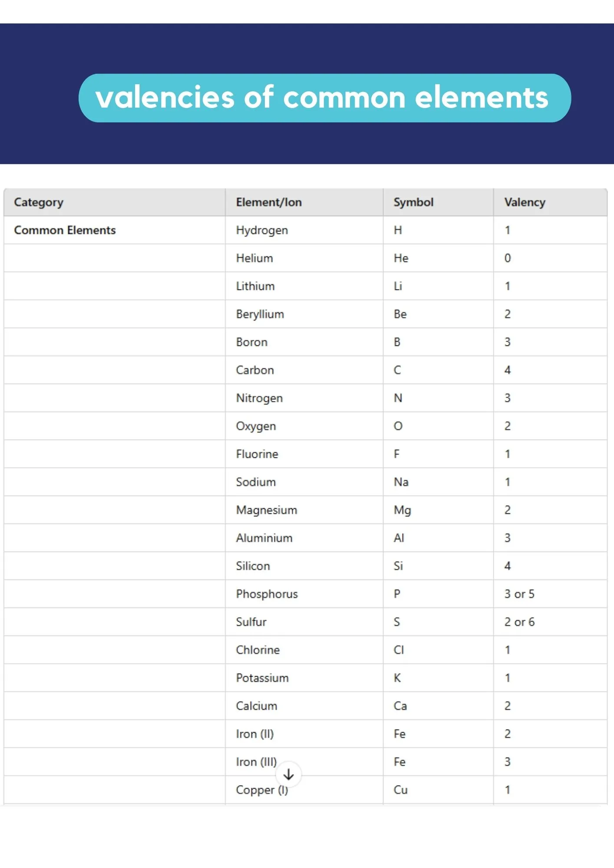
Task: Click the Na symbol cell
Action: point(401,482)
